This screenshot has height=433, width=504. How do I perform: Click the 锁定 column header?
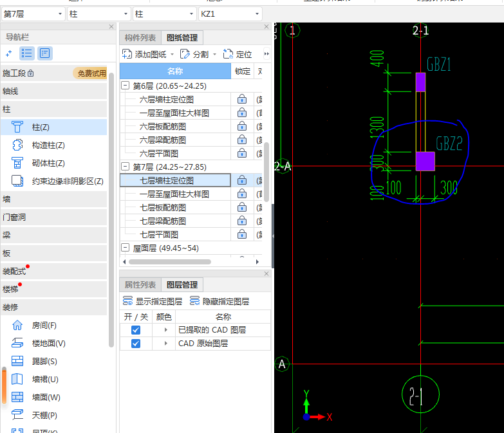coord(243,71)
